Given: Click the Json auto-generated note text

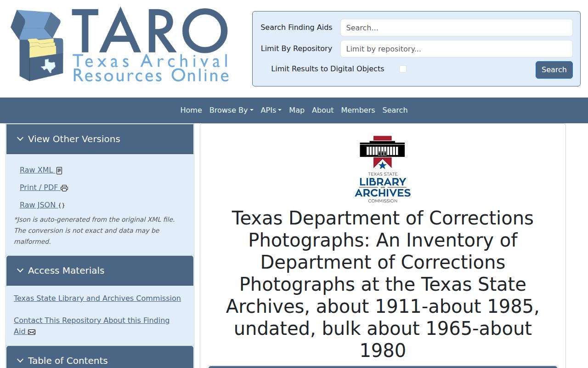Looking at the screenshot, I should [94, 230].
